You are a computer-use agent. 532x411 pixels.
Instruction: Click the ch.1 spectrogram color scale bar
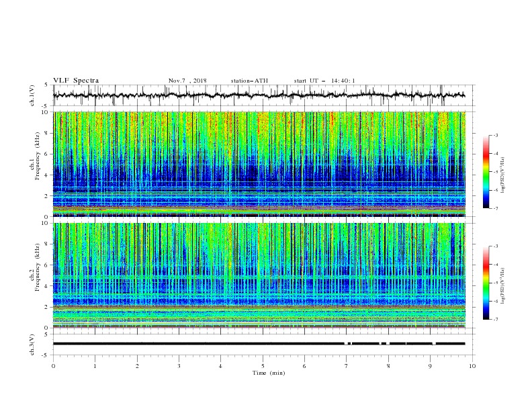(x=486, y=172)
